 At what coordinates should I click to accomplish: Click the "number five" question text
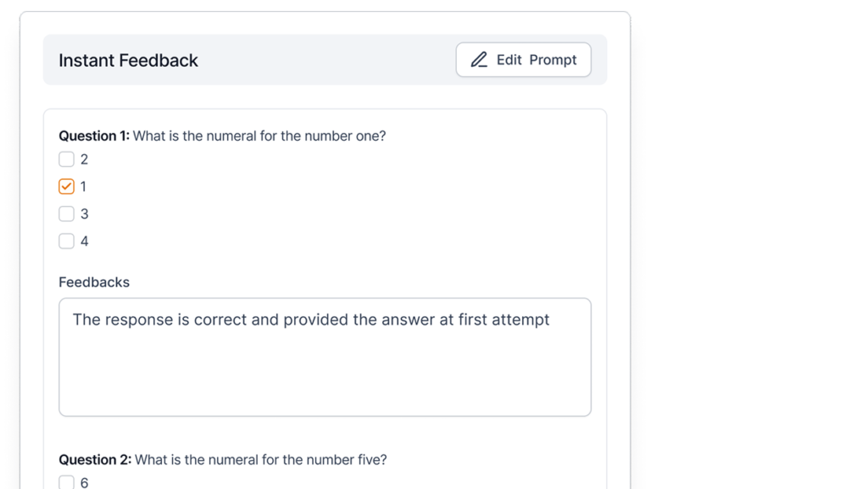[348, 459]
